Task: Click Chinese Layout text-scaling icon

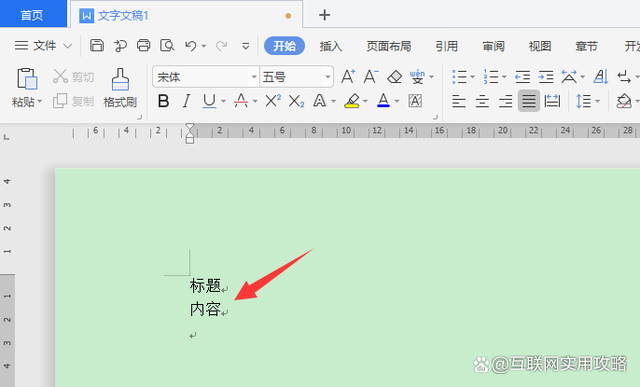Action: coord(569,76)
